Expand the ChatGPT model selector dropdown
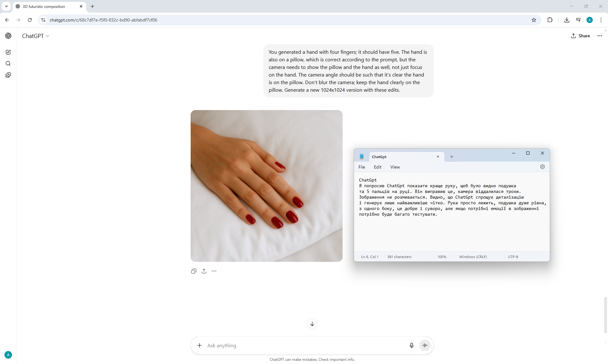 pyautogui.click(x=35, y=36)
